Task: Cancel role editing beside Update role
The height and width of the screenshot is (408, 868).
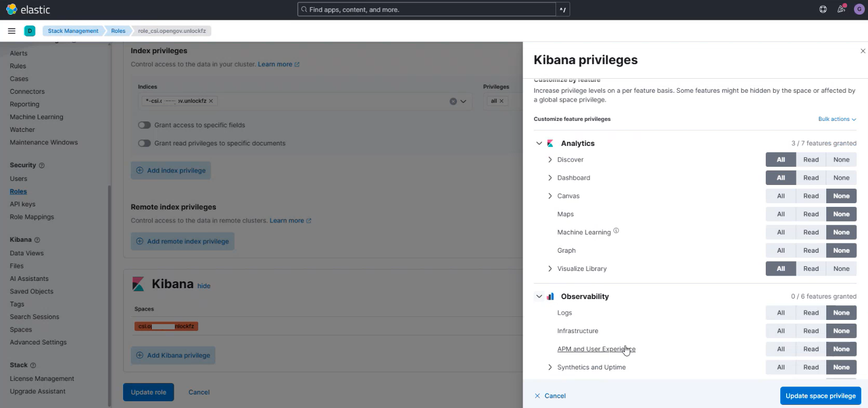Action: pos(199,392)
